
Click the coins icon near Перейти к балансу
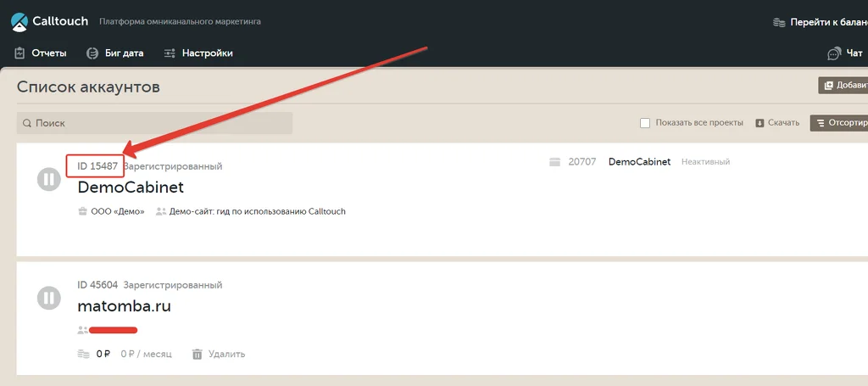pos(779,23)
